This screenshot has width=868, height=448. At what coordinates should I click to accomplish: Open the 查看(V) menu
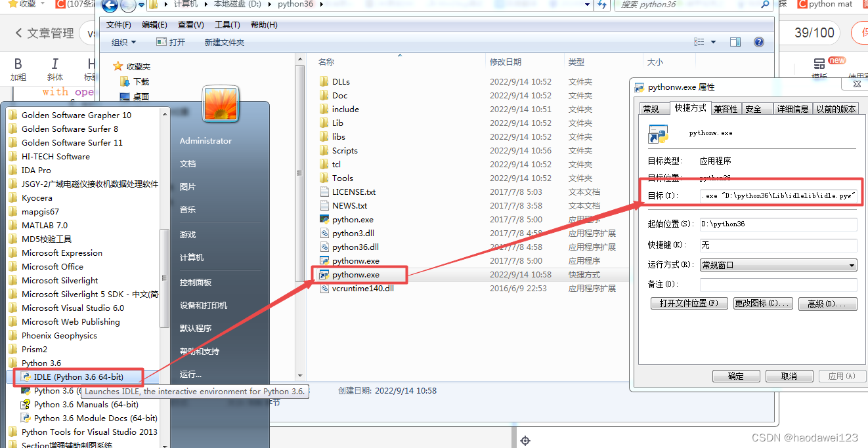tap(190, 25)
